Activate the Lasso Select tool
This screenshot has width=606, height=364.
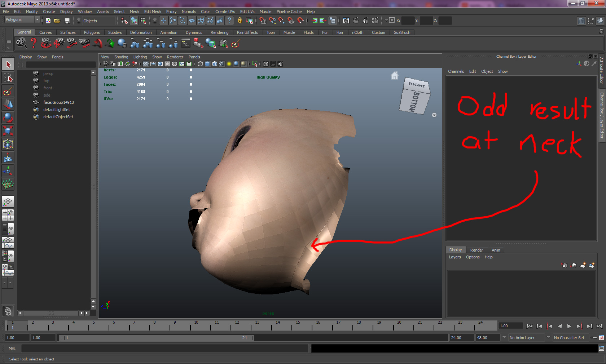[8, 77]
